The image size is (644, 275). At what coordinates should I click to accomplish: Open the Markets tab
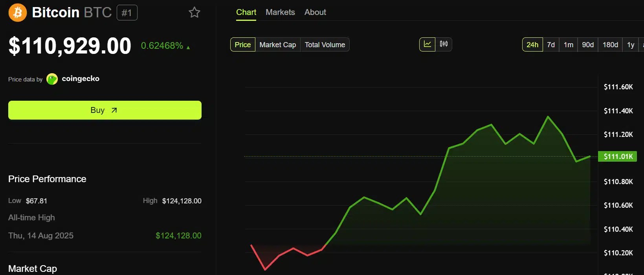[x=280, y=12]
